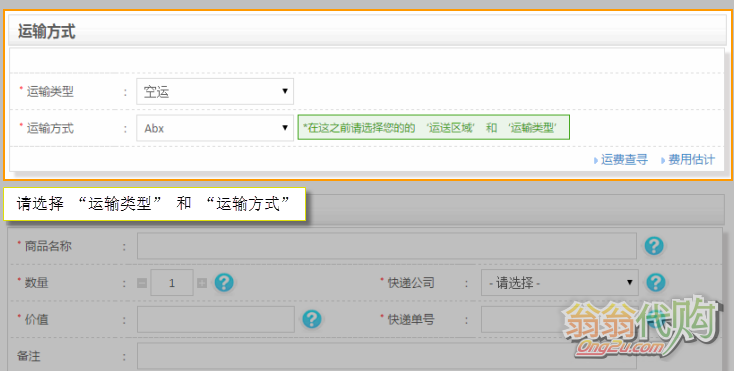The image size is (734, 371).
Task: Click the arrow icon before 费用估计
Action: click(663, 160)
